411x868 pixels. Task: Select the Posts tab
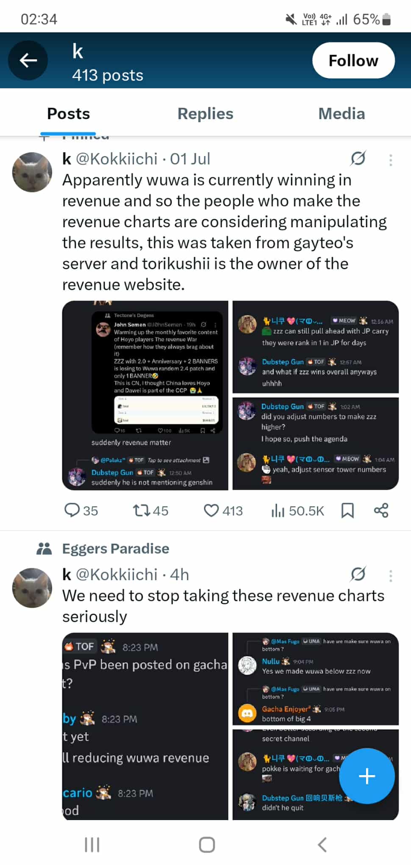pyautogui.click(x=68, y=114)
